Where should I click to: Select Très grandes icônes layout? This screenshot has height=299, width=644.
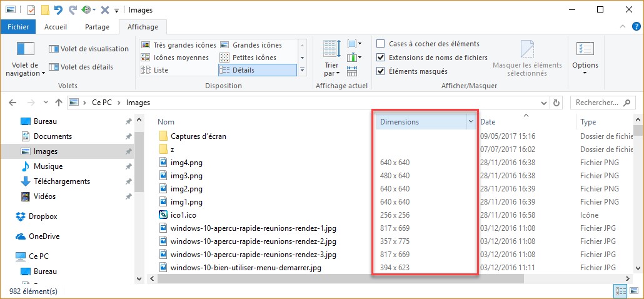click(178, 45)
